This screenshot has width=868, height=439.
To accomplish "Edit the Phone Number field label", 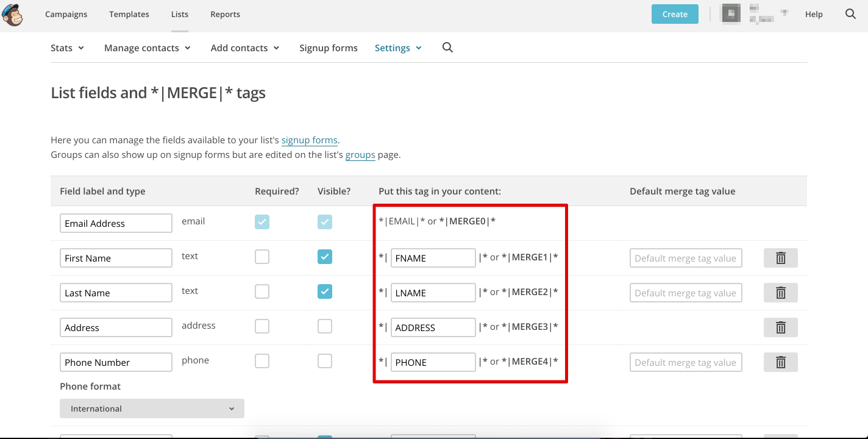I will coord(116,362).
